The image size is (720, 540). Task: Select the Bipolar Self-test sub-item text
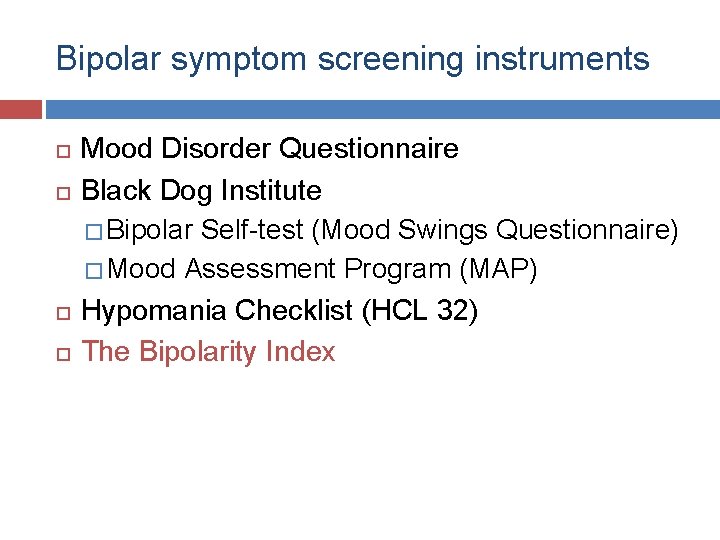click(x=392, y=230)
